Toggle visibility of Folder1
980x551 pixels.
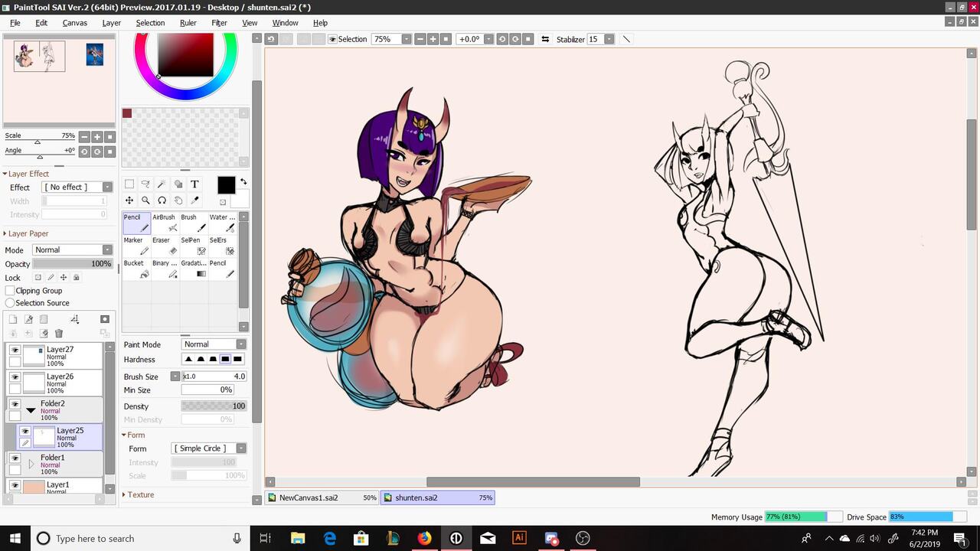point(15,458)
